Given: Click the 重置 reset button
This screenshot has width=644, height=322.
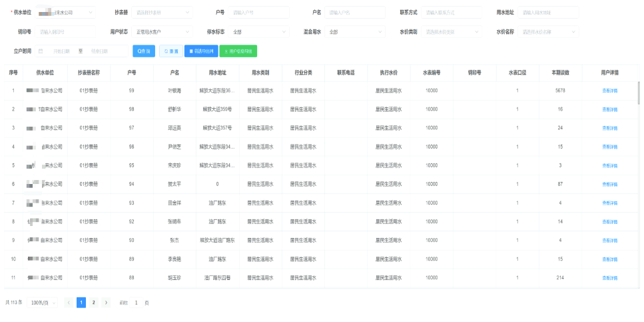Looking at the screenshot, I should tap(170, 51).
